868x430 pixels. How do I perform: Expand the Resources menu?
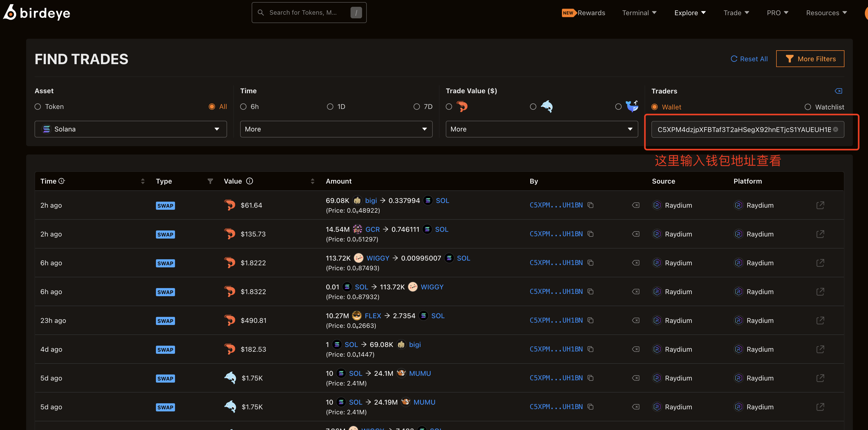(x=827, y=13)
